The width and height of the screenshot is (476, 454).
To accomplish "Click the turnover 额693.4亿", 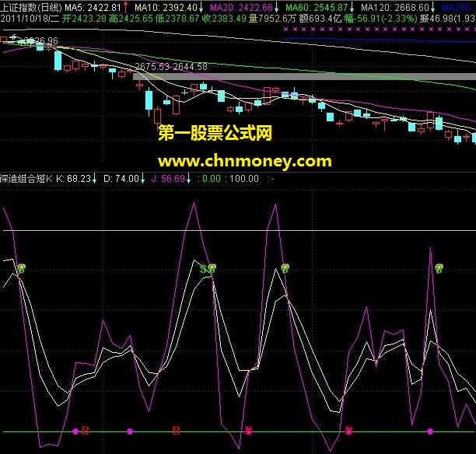I will (x=320, y=19).
